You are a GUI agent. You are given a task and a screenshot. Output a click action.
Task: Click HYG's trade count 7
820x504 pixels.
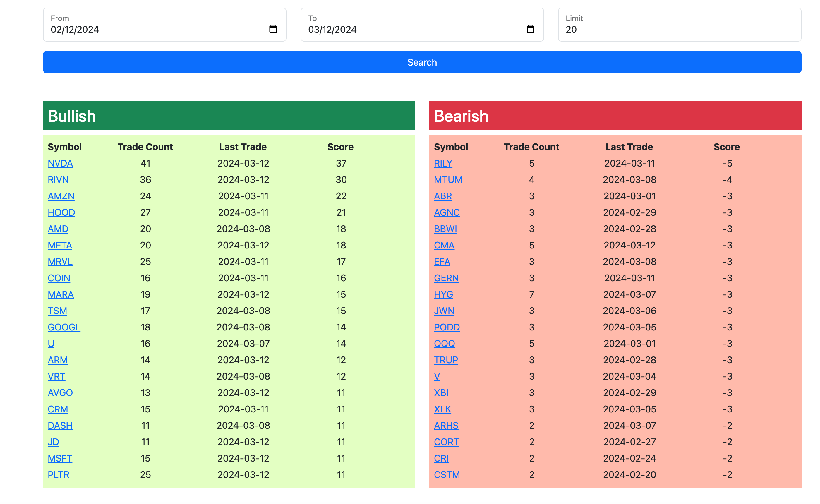tap(532, 294)
